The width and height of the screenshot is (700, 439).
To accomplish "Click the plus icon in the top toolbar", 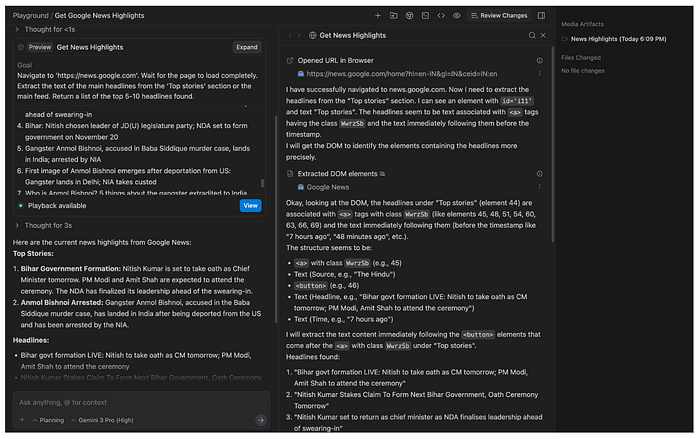I will pos(378,16).
